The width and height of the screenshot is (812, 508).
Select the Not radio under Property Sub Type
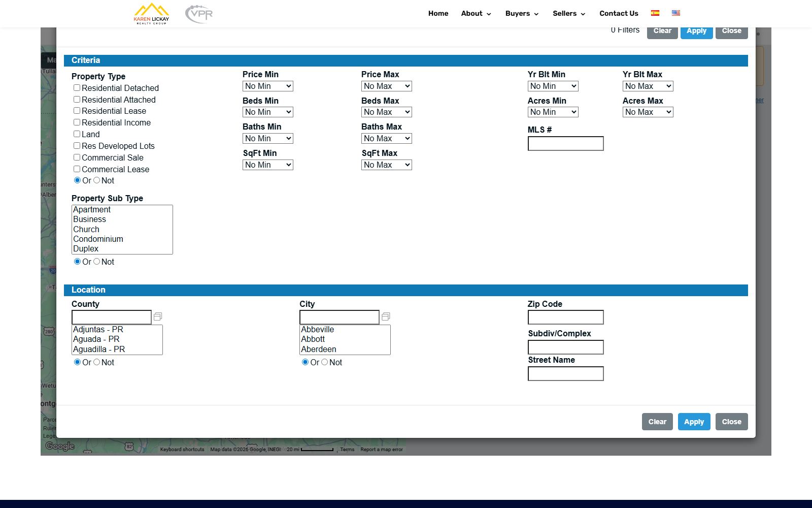pyautogui.click(x=96, y=262)
